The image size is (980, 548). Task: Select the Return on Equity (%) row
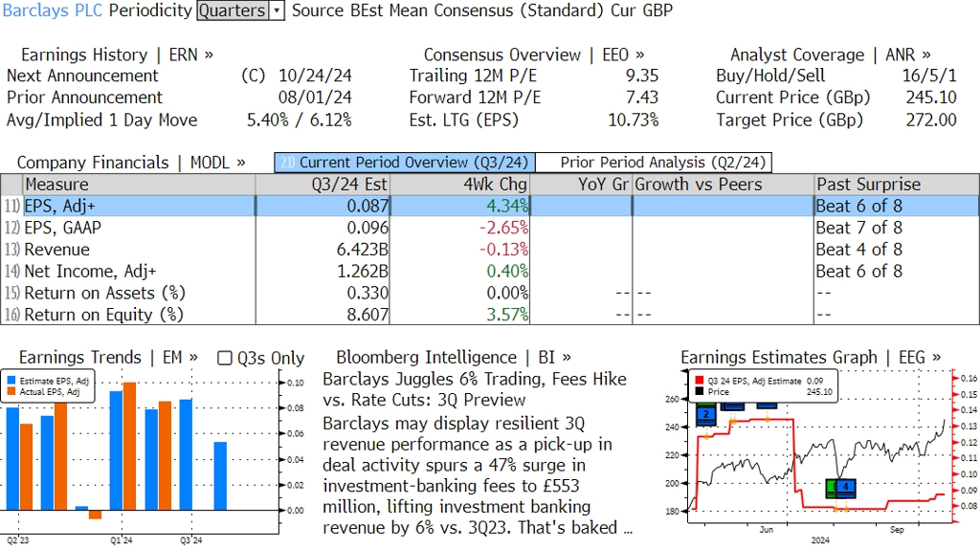490,315
